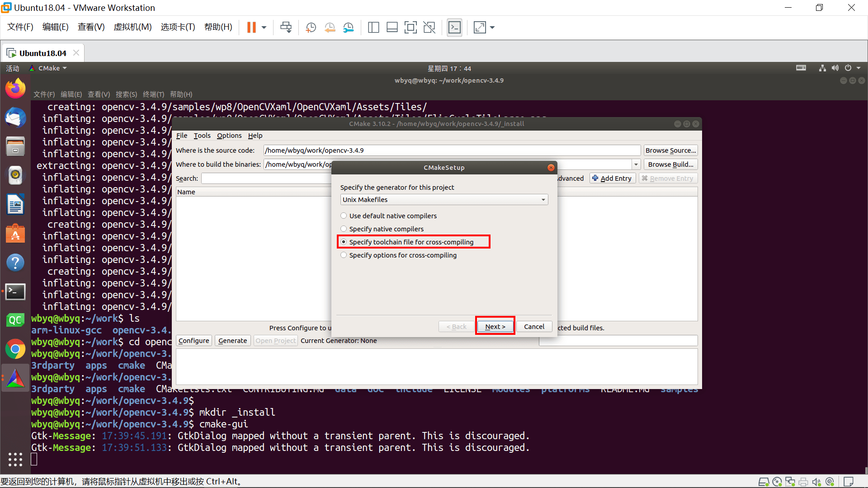Open the Help icon in the dock
The width and height of the screenshot is (868, 488).
coord(15,263)
